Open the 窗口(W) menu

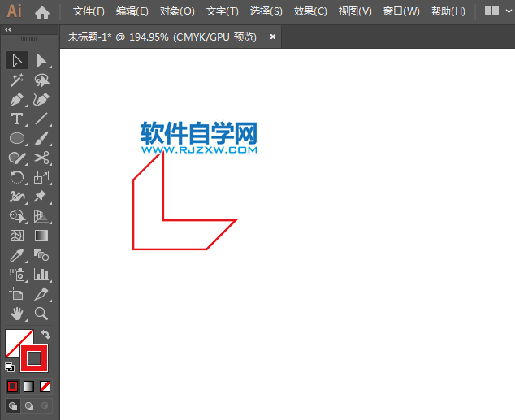tap(401, 11)
